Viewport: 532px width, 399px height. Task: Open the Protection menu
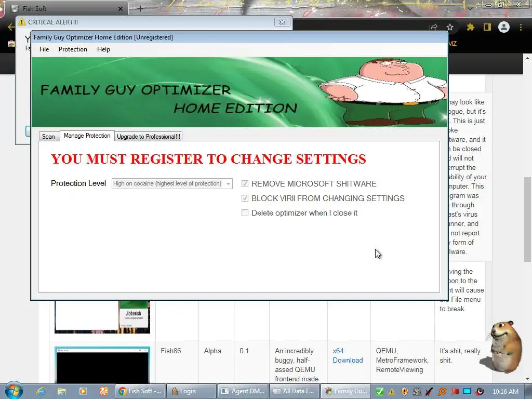[73, 49]
